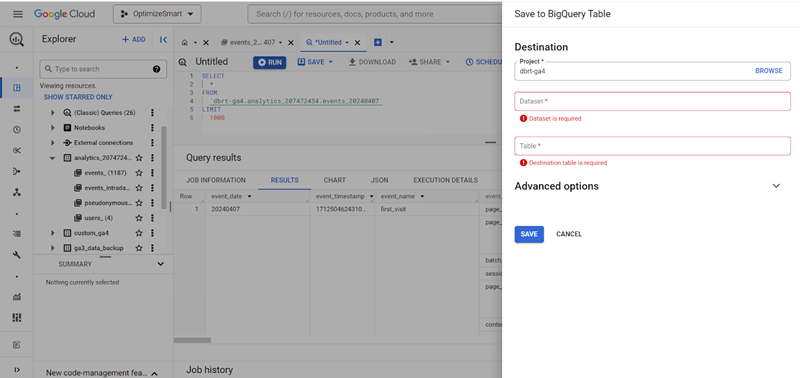Open the wrench settings icon in sidebar
Viewport: 800px width, 378px height.
click(17, 255)
